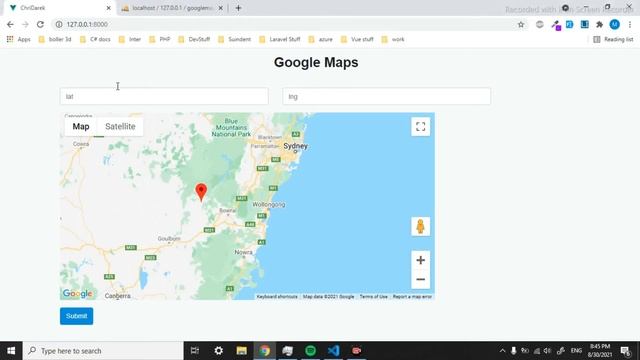The width and height of the screenshot is (640, 360).
Task: Click the address bar URL 127.0.0.1:8000
Action: point(87,24)
